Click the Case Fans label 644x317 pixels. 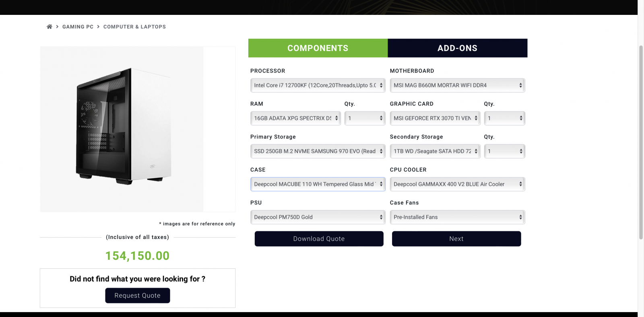pos(405,203)
